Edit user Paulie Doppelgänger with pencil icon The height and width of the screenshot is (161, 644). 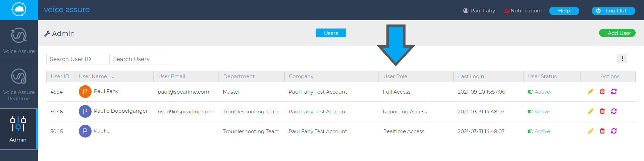(x=591, y=111)
